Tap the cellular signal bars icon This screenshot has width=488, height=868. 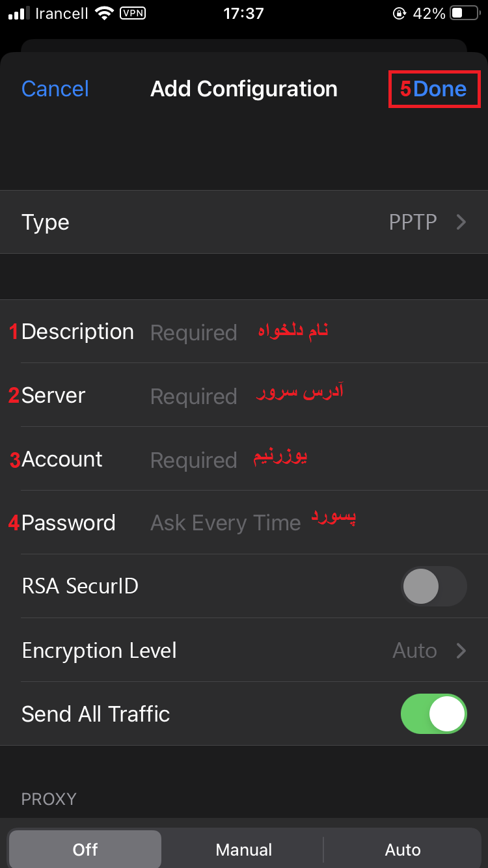(19, 13)
